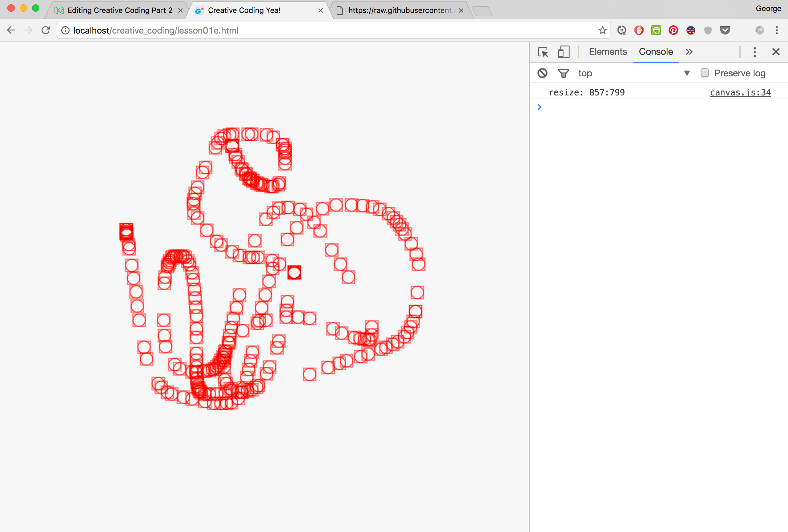Navigate back with the back button
Image resolution: width=788 pixels, height=532 pixels.
click(x=11, y=30)
